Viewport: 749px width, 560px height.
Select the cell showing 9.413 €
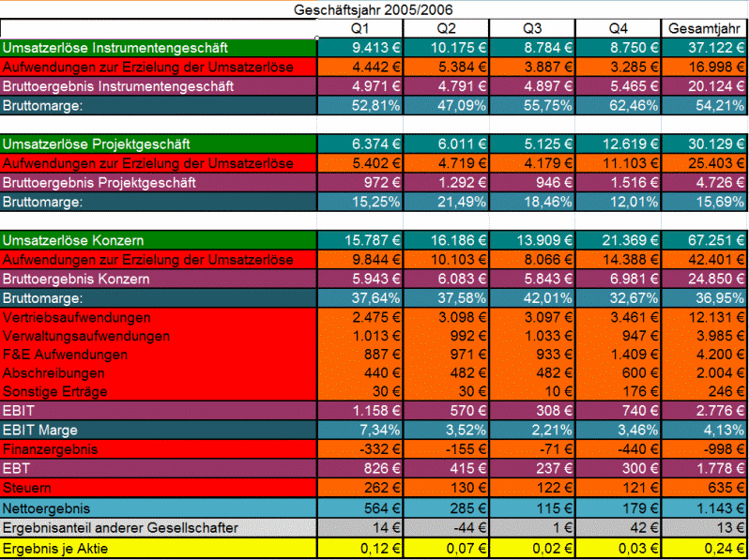(x=360, y=48)
